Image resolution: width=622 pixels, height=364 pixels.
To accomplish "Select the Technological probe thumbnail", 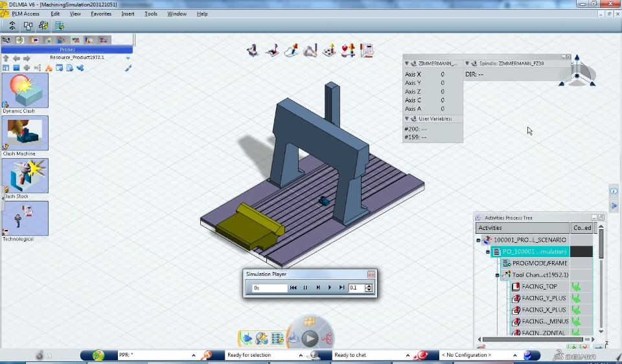I will coord(25,218).
